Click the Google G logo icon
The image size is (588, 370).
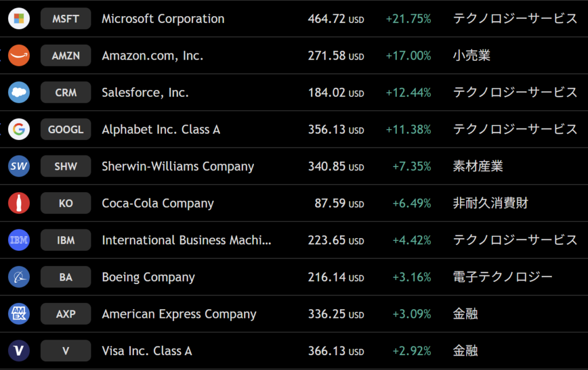[19, 129]
